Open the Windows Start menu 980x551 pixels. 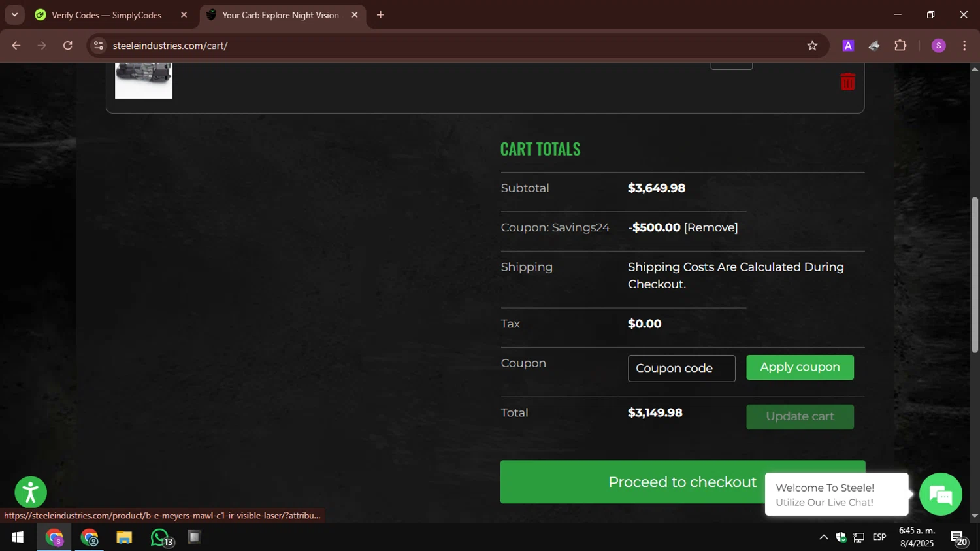(x=18, y=537)
